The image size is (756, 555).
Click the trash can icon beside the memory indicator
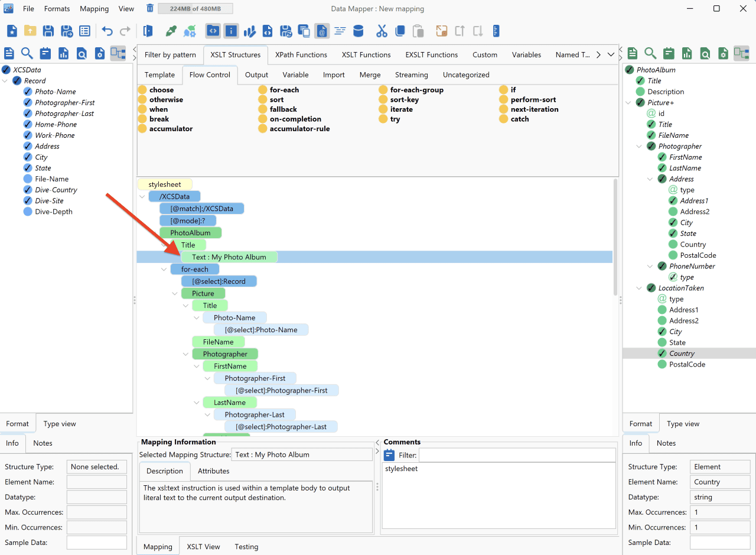[150, 8]
